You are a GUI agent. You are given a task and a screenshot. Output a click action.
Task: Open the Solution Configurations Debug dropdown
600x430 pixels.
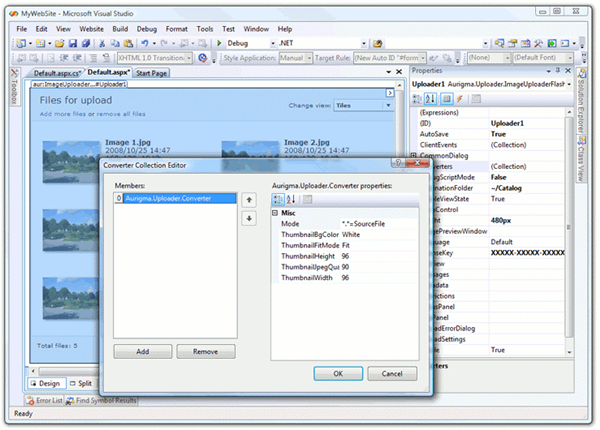[x=273, y=44]
